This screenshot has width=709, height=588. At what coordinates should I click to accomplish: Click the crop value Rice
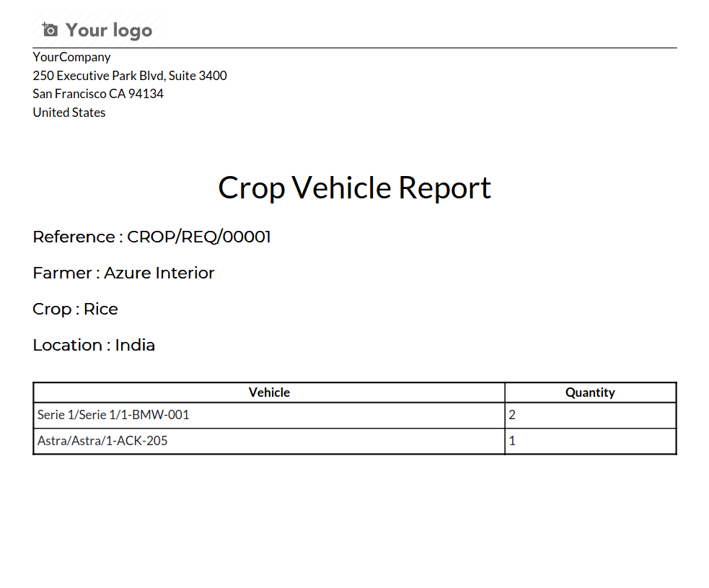(101, 310)
